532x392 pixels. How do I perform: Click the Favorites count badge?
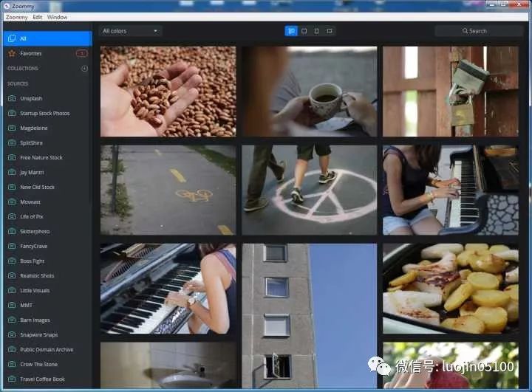click(x=81, y=53)
